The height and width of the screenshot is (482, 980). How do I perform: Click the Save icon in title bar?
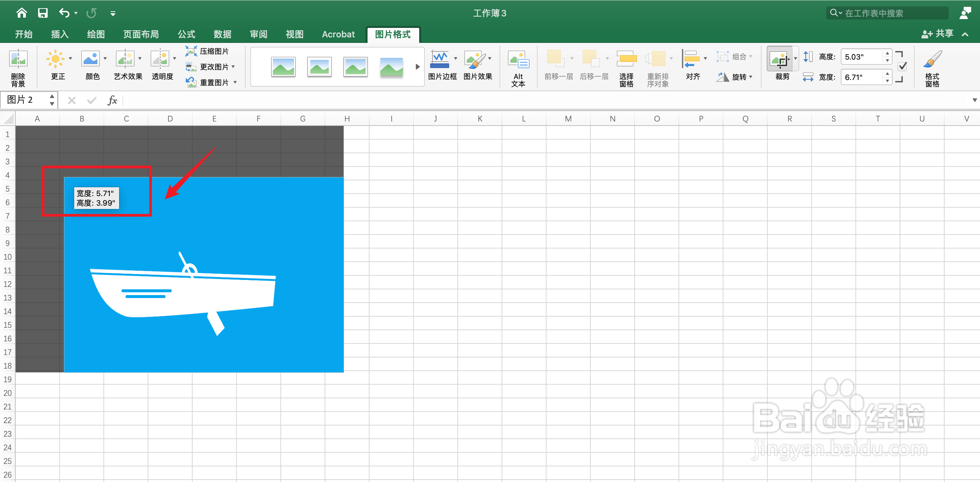click(43, 13)
